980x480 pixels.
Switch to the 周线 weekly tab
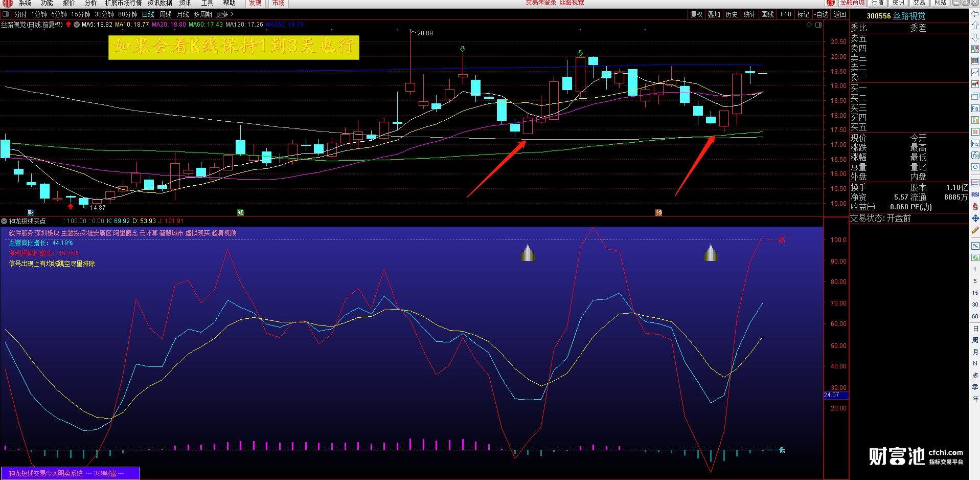point(166,14)
